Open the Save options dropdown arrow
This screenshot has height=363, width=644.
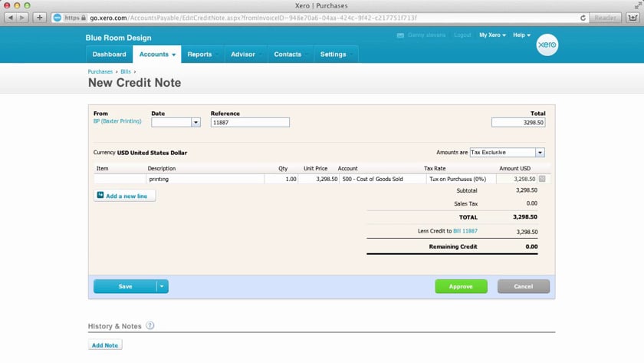point(163,286)
